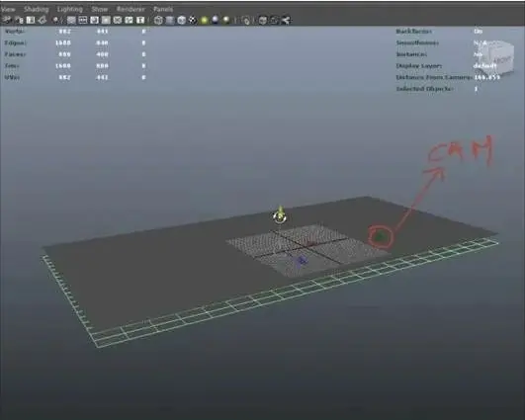Click the Backfaces HUD label

413,32
